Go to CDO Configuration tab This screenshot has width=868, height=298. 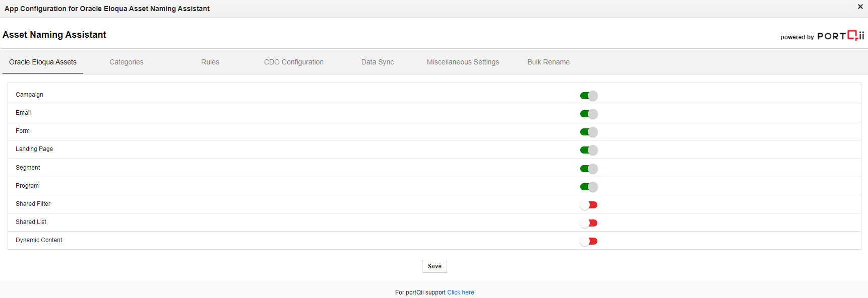point(294,62)
